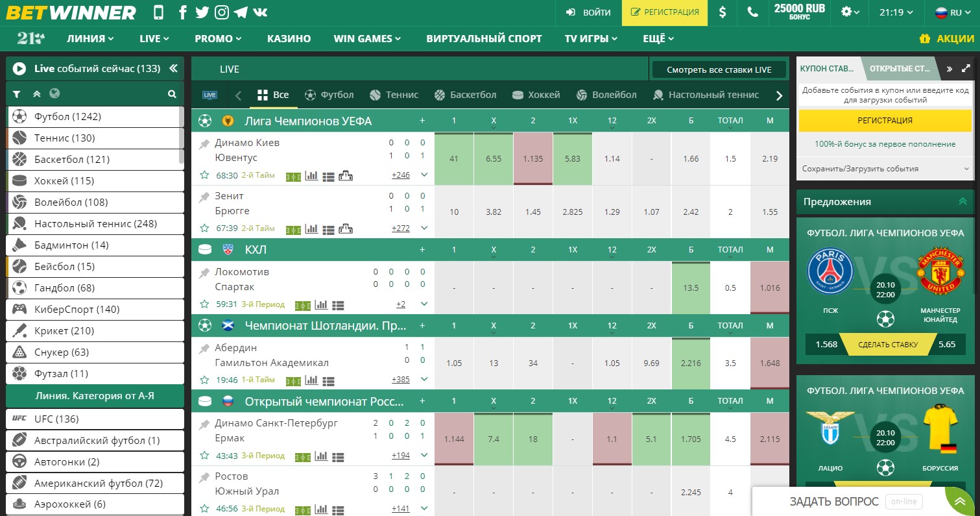This screenshot has height=516, width=980.
Task: Click the filter funnel icon in sidebar
Action: (x=18, y=94)
